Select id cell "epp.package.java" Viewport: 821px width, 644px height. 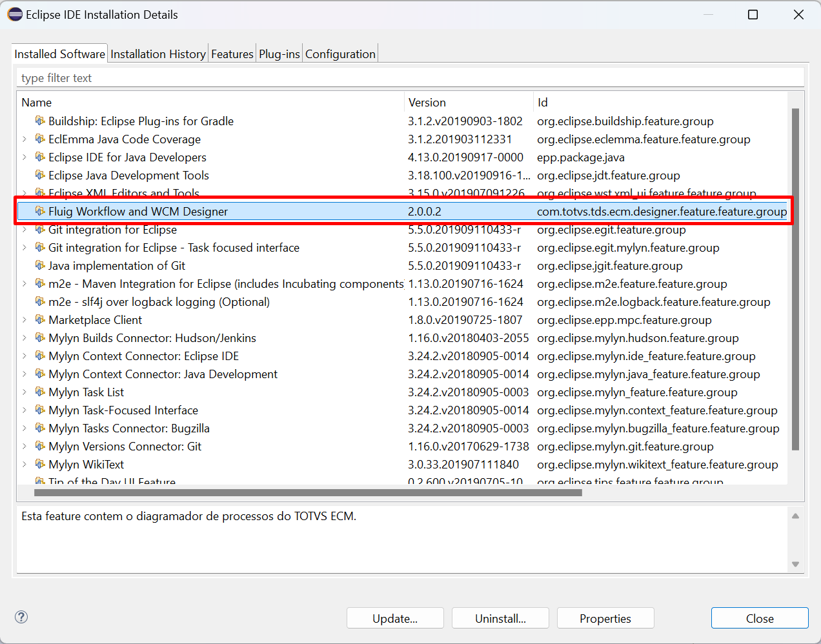pos(580,157)
